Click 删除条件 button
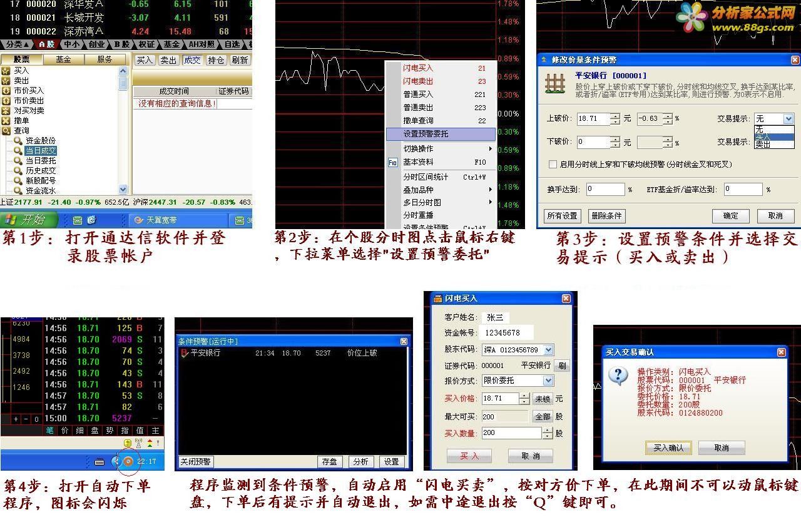Viewport: 801px width, 532px height. 606,216
